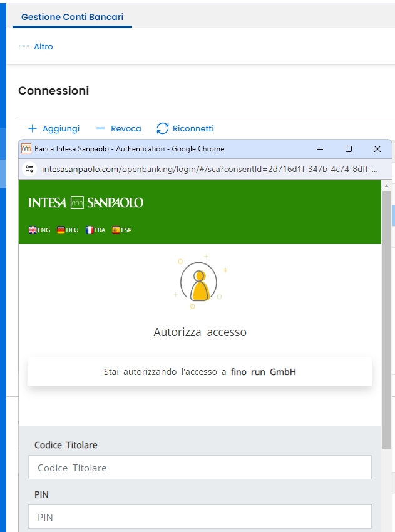Image resolution: width=395 pixels, height=532 pixels.
Task: Close the Banca Intesa Sanpaolo authentication window
Action: (377, 149)
